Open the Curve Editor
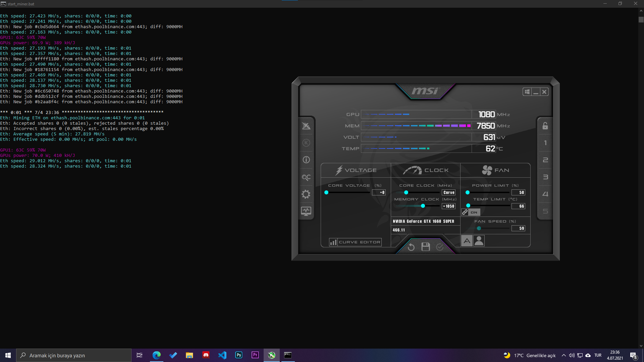The height and width of the screenshot is (362, 644). 356,242
